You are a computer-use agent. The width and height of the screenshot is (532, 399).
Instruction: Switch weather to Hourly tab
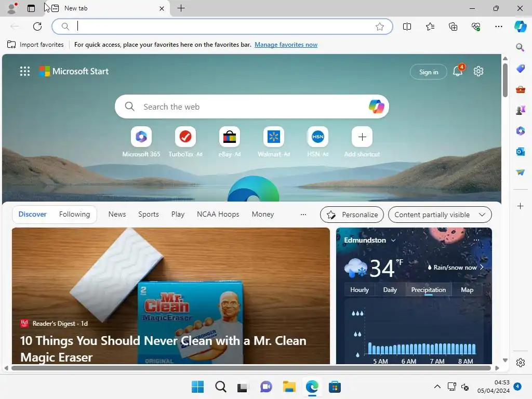coord(360,290)
